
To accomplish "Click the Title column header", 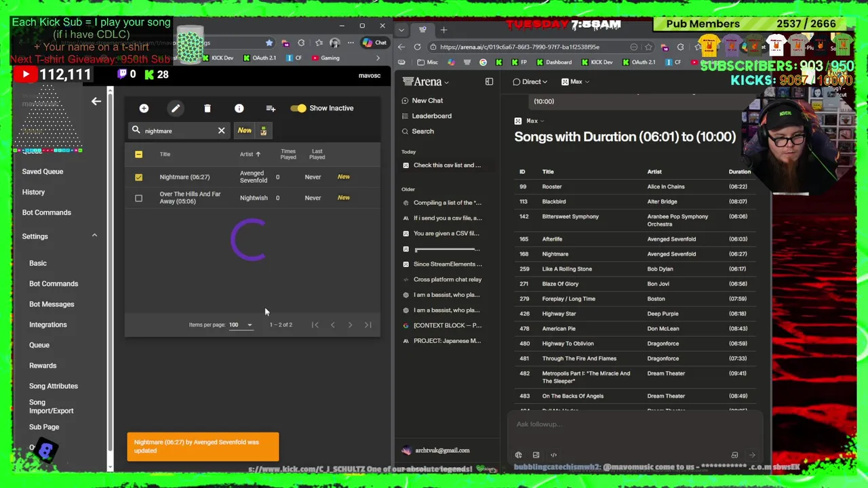I will click(x=165, y=155).
